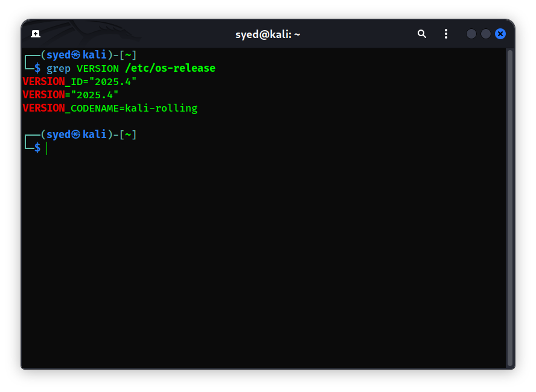The height and width of the screenshot is (392, 536).
Task: Click the tilde directory in the bottom prompt
Action: coord(128,135)
